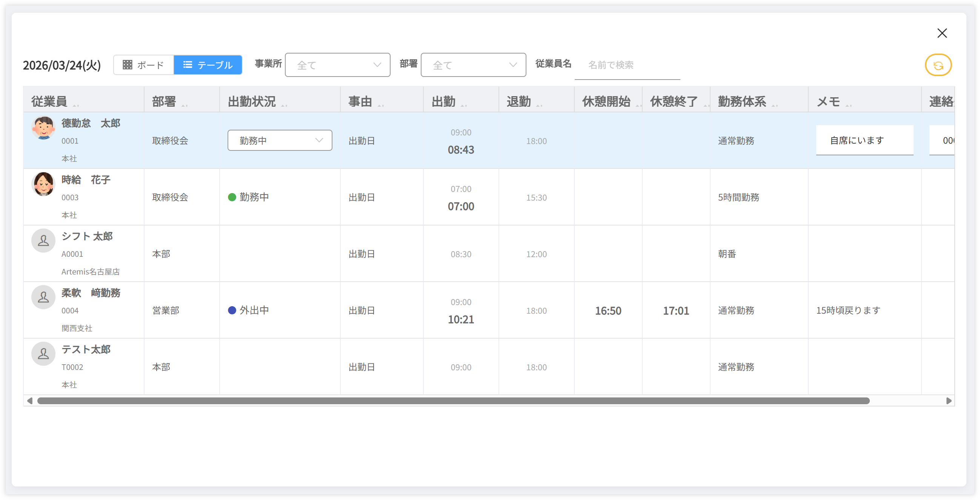Click the 従業員名 search field
980x500 pixels.
click(x=627, y=65)
